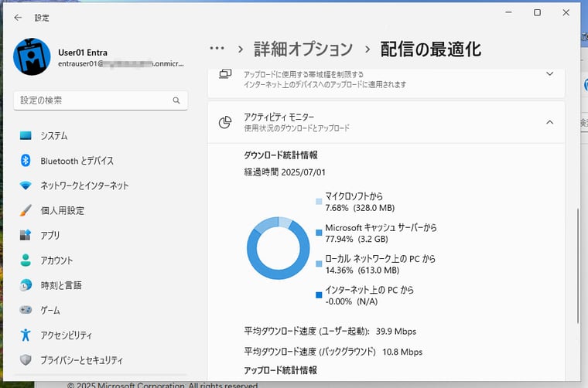Screen dimensions: 588x388
Task: Click the 7.68% (328.0 MB) value
Action: pos(360,208)
